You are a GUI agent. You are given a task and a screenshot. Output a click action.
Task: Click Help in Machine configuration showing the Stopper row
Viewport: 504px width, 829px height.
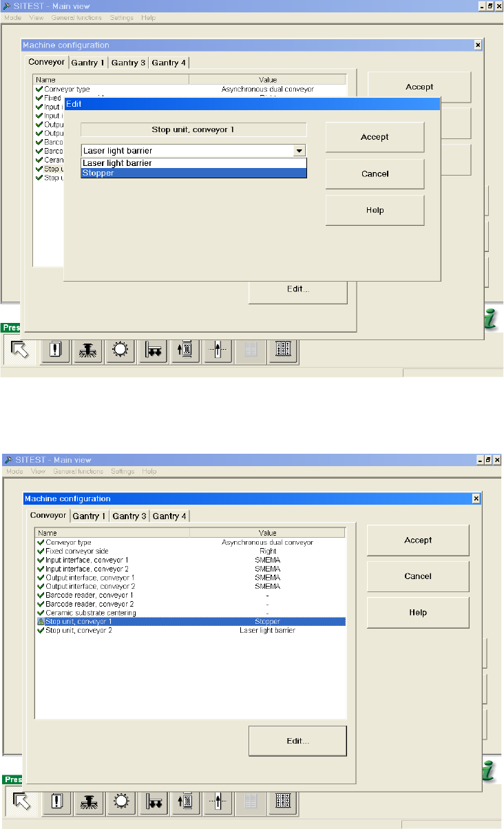coord(418,612)
